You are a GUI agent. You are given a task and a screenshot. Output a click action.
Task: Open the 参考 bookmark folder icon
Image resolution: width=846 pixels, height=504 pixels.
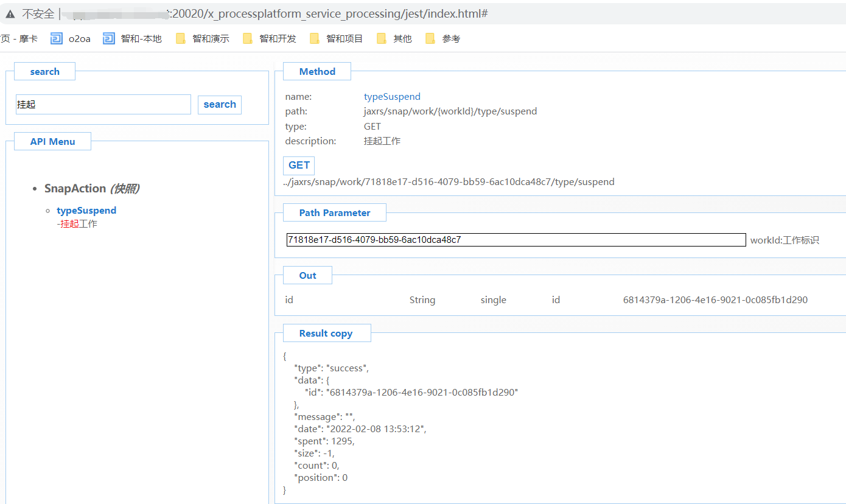tap(430, 39)
